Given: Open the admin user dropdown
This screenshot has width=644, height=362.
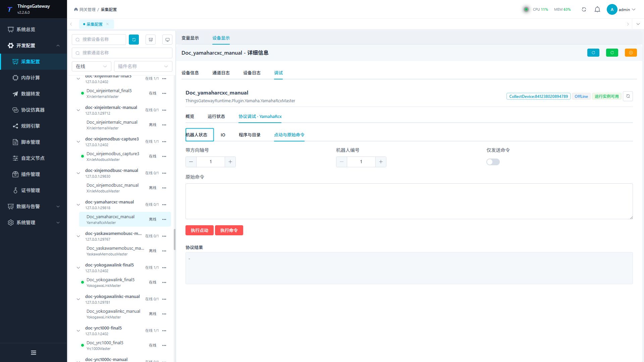Looking at the screenshot, I should point(621,9).
